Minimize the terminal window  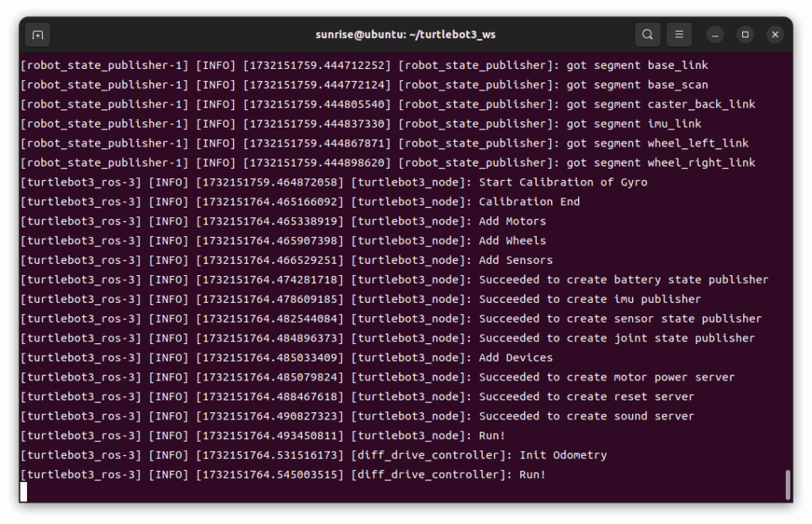point(715,35)
